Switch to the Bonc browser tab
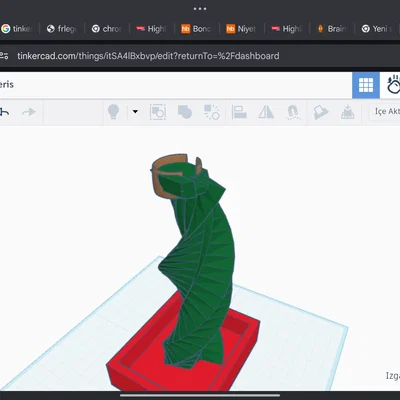The image size is (400, 400). (x=197, y=29)
